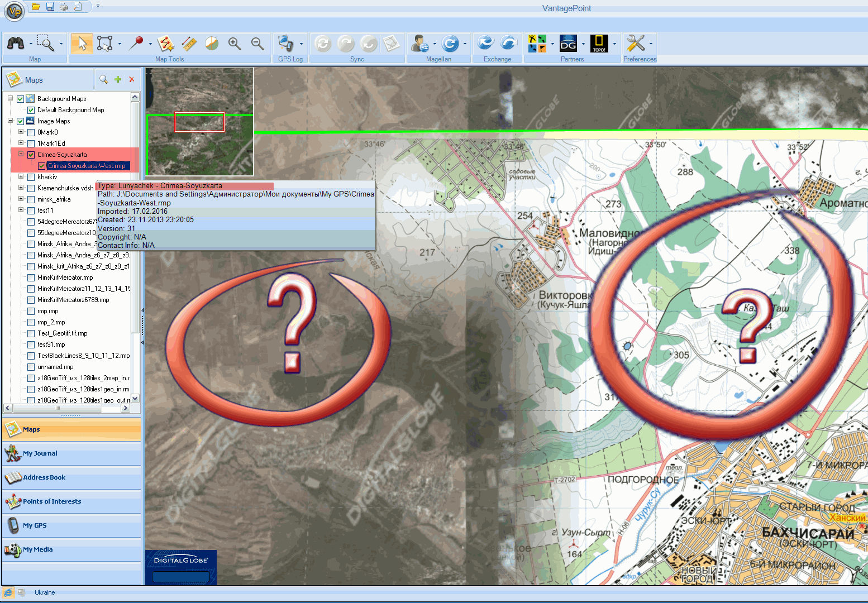This screenshot has width=868, height=603.
Task: Click the binoculars map search icon
Action: coord(16,44)
